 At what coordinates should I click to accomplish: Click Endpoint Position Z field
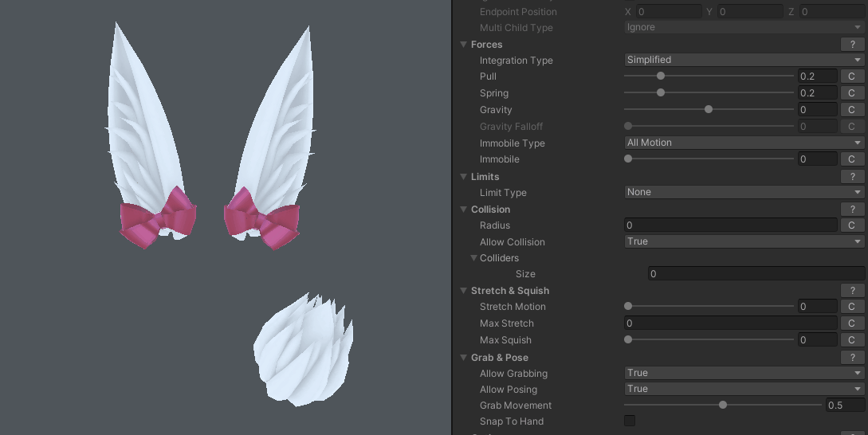(x=832, y=12)
